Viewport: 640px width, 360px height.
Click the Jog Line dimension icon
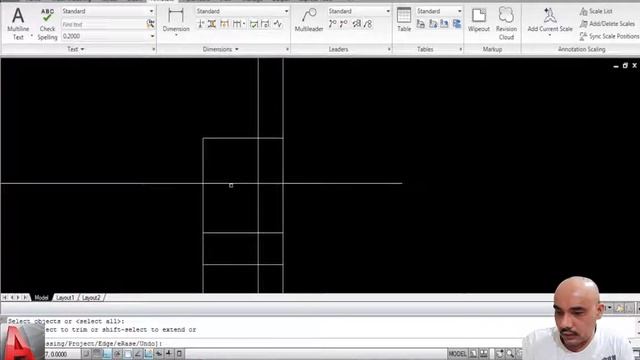(x=278, y=24)
